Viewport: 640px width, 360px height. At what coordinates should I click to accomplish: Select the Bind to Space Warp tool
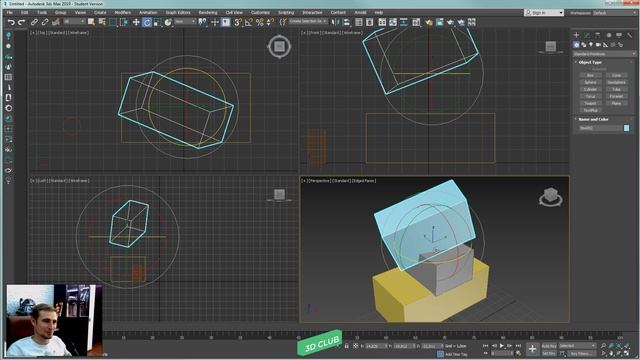point(56,22)
